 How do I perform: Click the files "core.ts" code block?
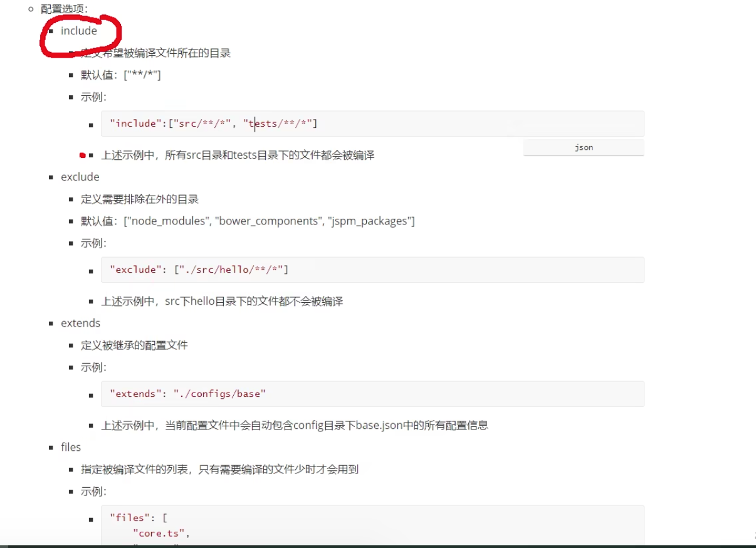[x=372, y=525]
